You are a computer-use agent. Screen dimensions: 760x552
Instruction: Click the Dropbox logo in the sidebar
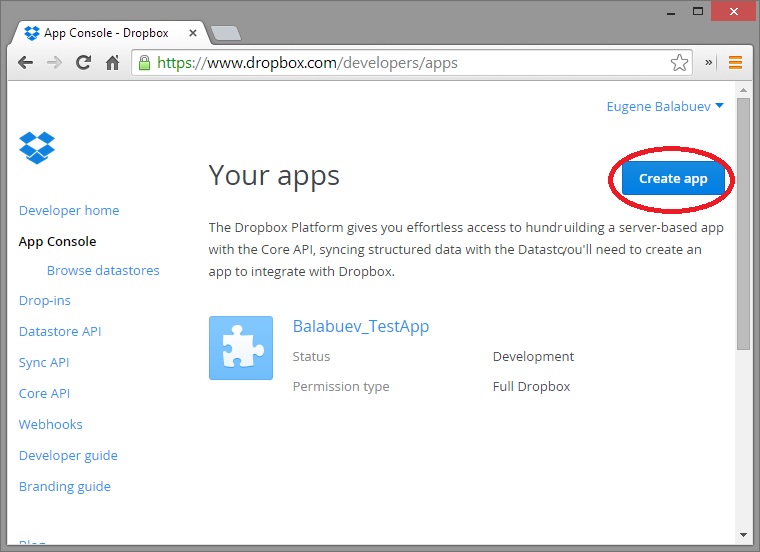(37, 148)
